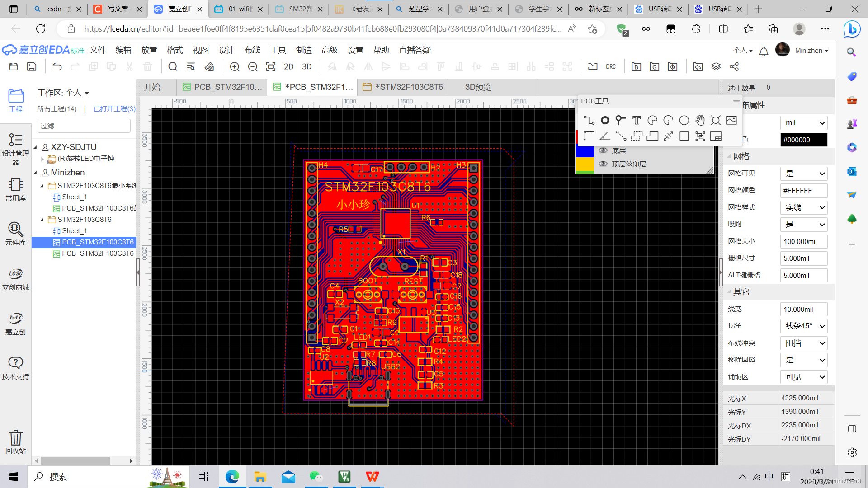Click the #000000 background color swatch
The width and height of the screenshot is (868, 488).
[803, 140]
